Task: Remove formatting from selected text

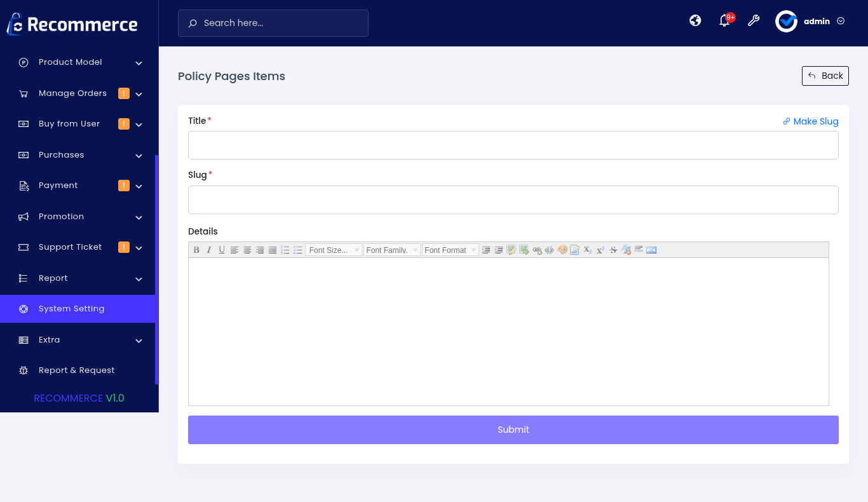Action: point(626,250)
